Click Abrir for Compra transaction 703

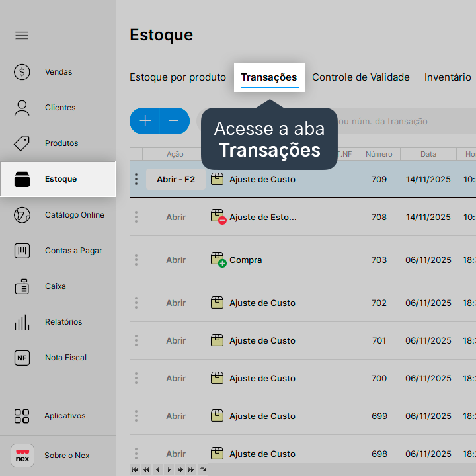(x=176, y=260)
